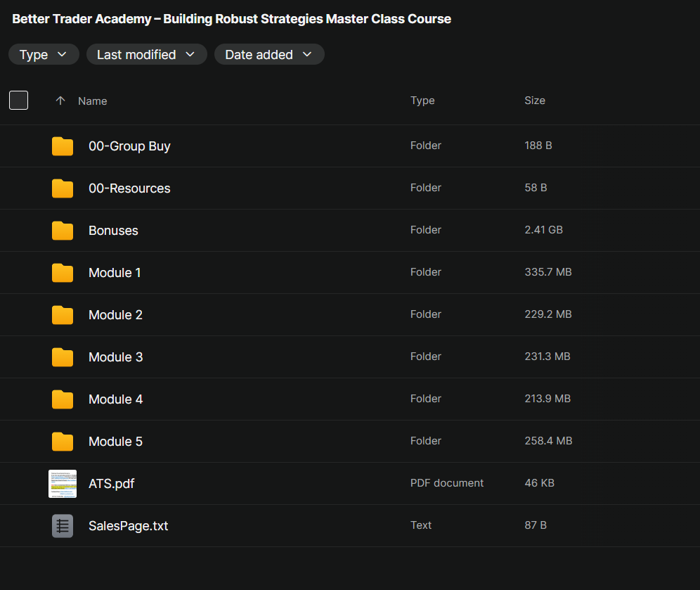The image size is (700, 590).
Task: Click the 2.41 GB size value
Action: (544, 229)
